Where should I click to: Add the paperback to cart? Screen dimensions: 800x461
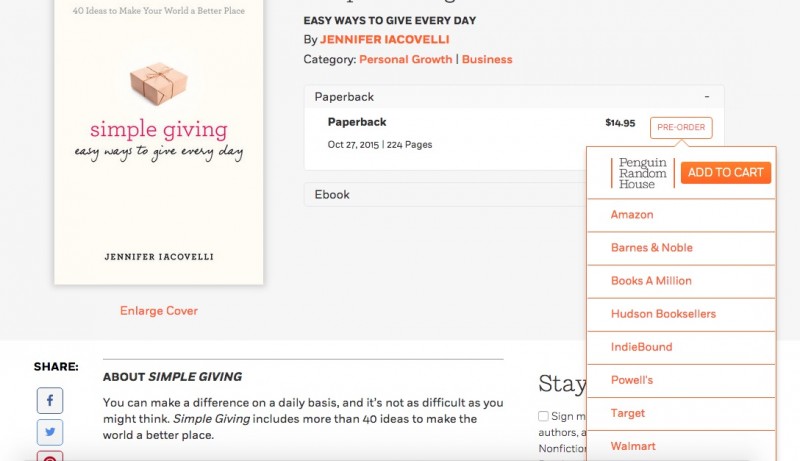click(x=726, y=172)
